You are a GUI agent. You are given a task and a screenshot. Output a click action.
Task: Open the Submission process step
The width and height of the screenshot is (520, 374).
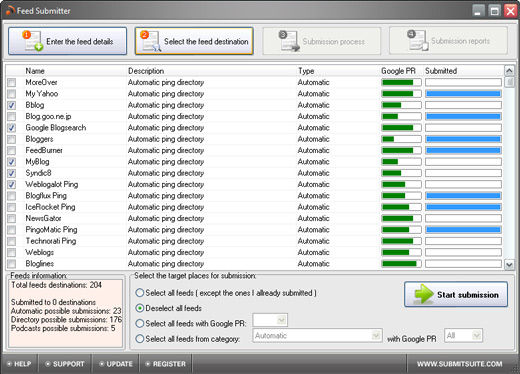click(x=322, y=41)
